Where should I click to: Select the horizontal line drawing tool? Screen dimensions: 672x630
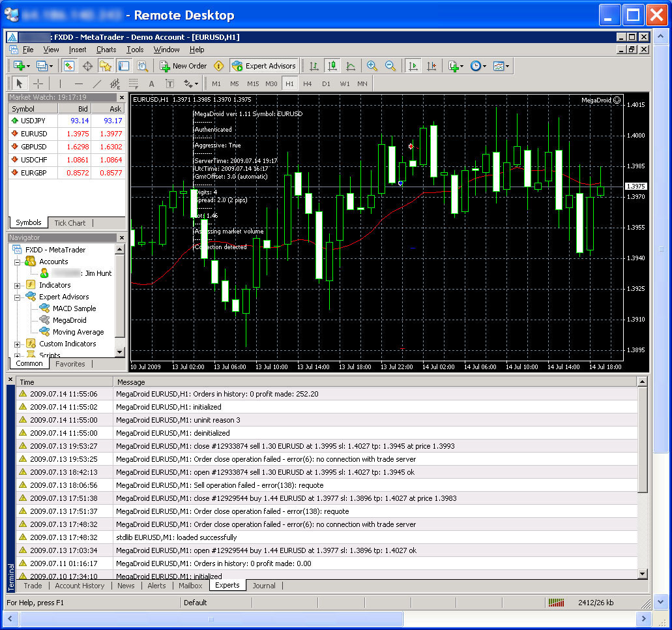point(78,83)
